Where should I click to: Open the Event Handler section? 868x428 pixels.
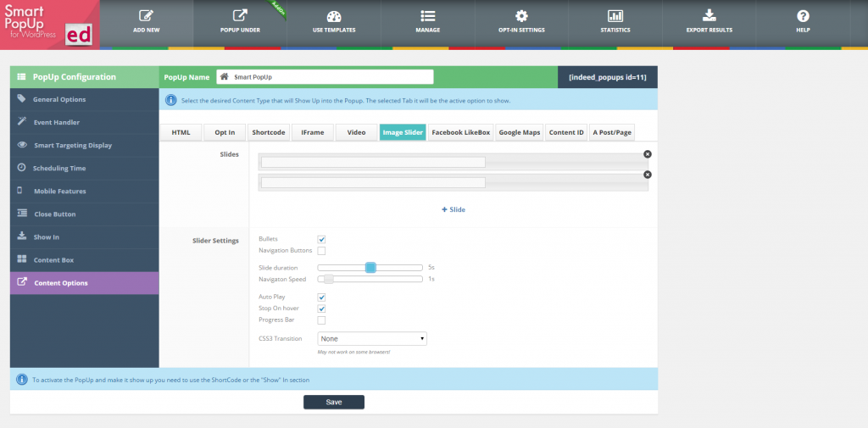pyautogui.click(x=84, y=122)
